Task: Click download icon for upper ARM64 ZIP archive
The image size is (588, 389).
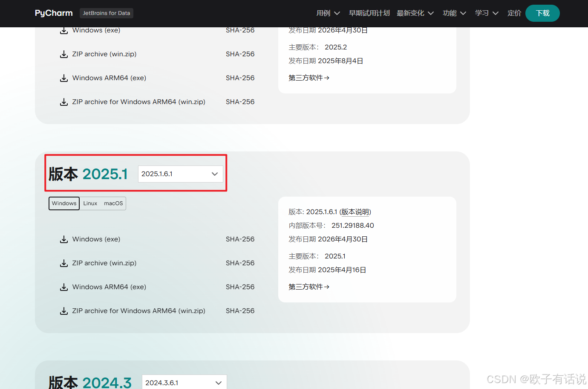Action: 64,102
